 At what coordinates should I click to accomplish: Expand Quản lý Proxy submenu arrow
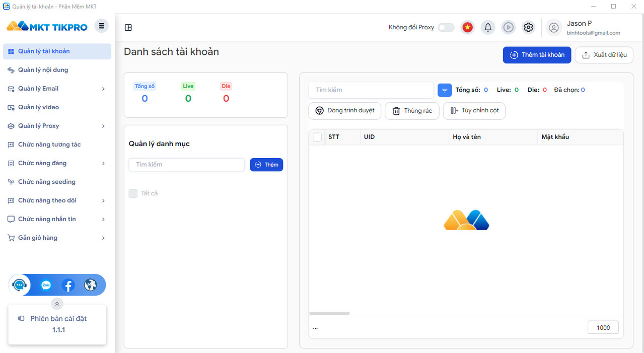pyautogui.click(x=103, y=126)
